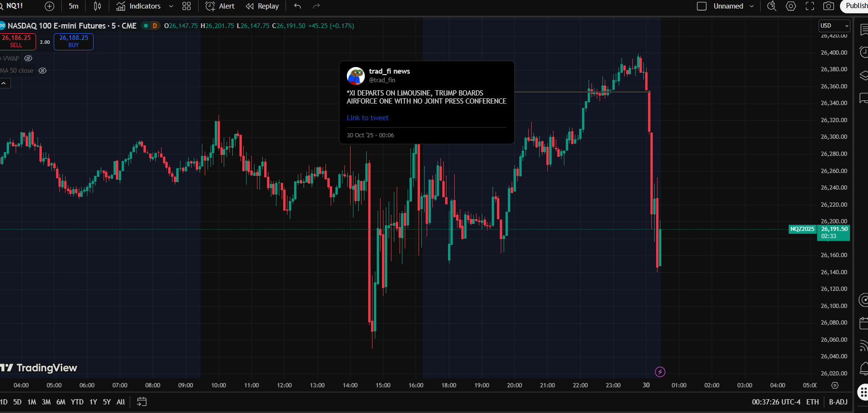Open the economic calendar sidebar icon
Screen dimensions: 868x413
(x=864, y=324)
